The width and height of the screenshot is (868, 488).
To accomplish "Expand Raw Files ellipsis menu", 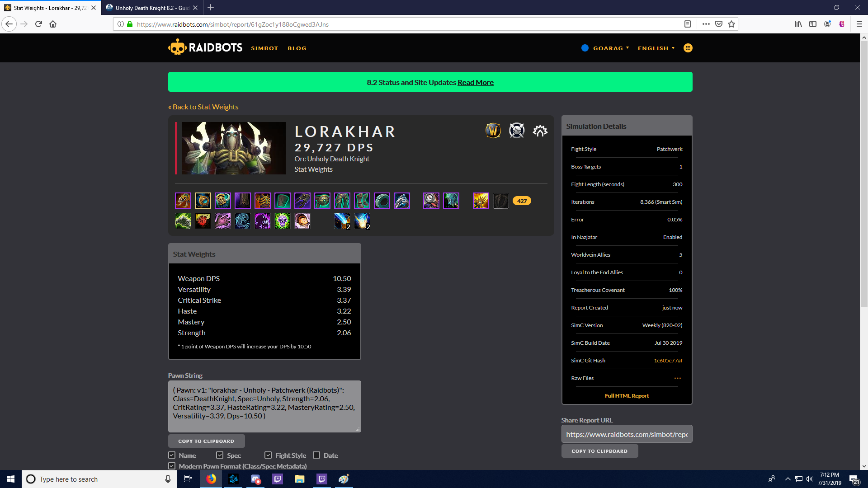I will click(677, 378).
